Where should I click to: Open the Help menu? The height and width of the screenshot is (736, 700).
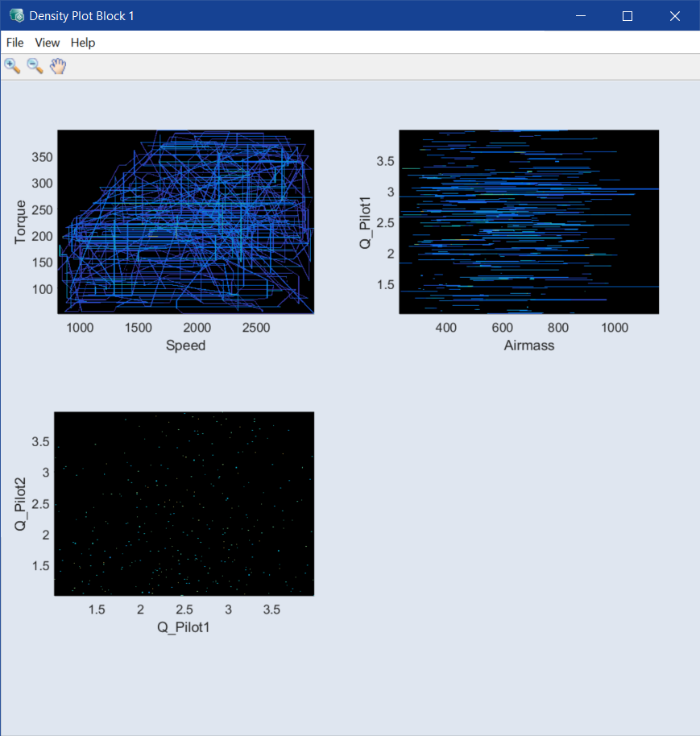click(82, 43)
